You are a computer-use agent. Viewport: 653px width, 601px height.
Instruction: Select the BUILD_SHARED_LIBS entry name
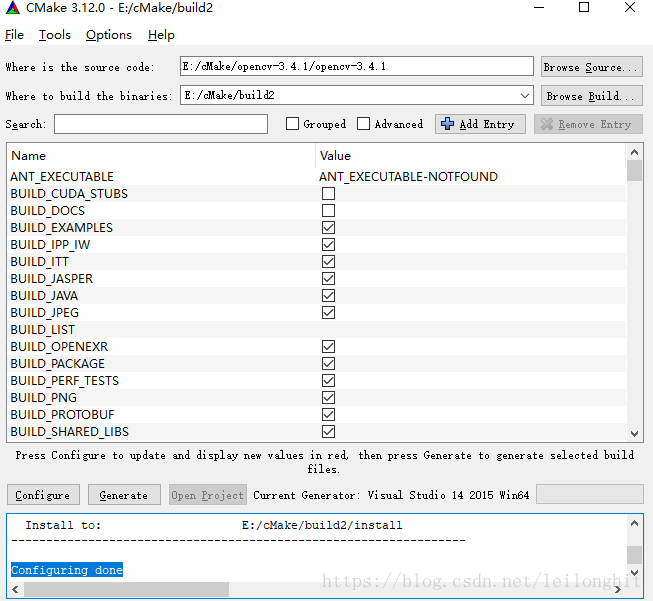[70, 432]
